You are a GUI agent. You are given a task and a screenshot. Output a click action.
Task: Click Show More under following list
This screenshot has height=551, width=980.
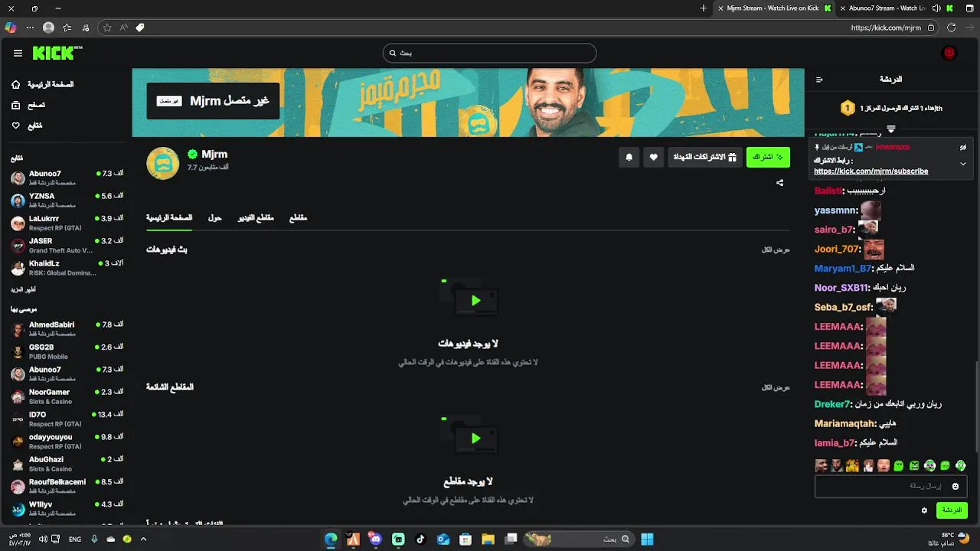23,290
